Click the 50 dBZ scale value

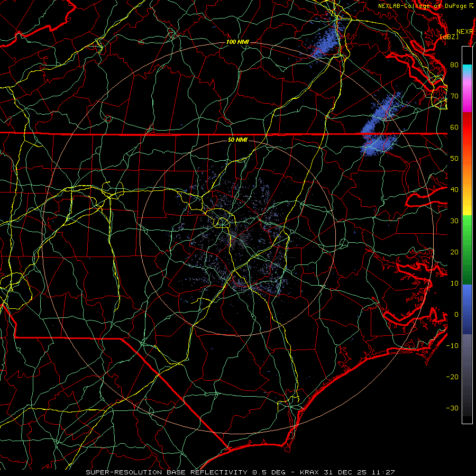pos(454,159)
